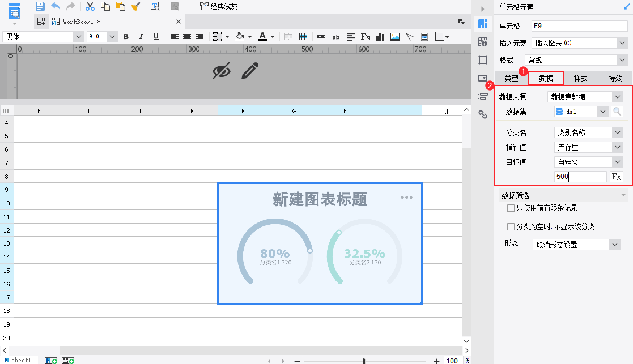Switch to the 特效 tab
633x364 pixels.
(x=615, y=78)
